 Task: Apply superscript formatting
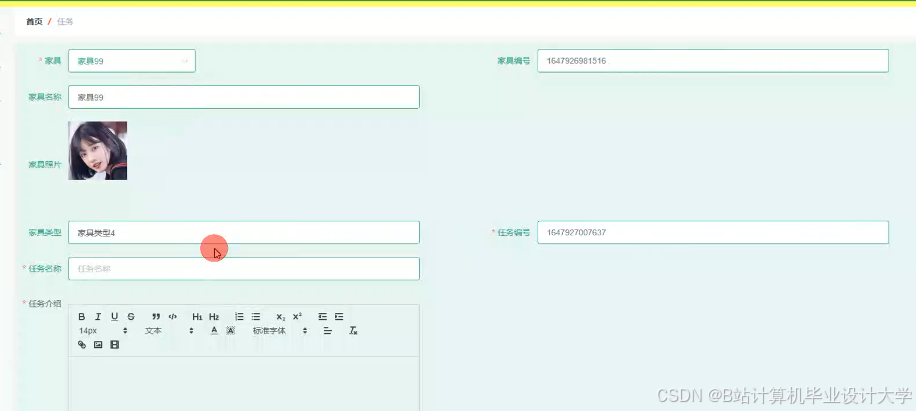(297, 316)
